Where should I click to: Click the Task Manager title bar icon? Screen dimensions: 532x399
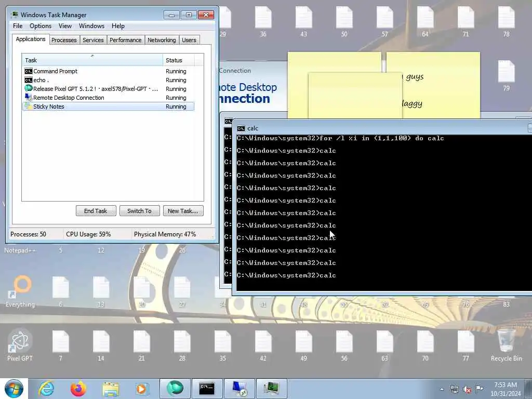point(15,15)
